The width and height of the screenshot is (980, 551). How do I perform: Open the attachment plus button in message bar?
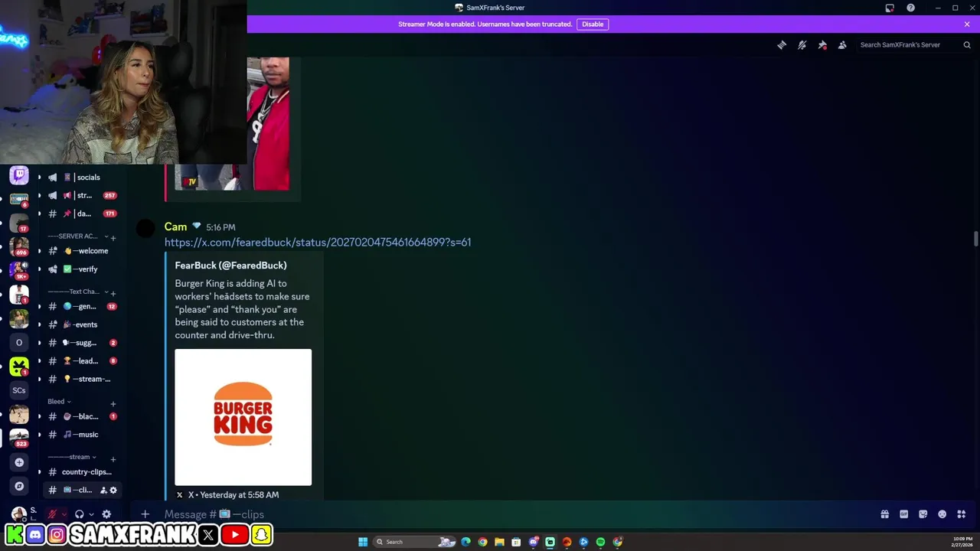145,514
